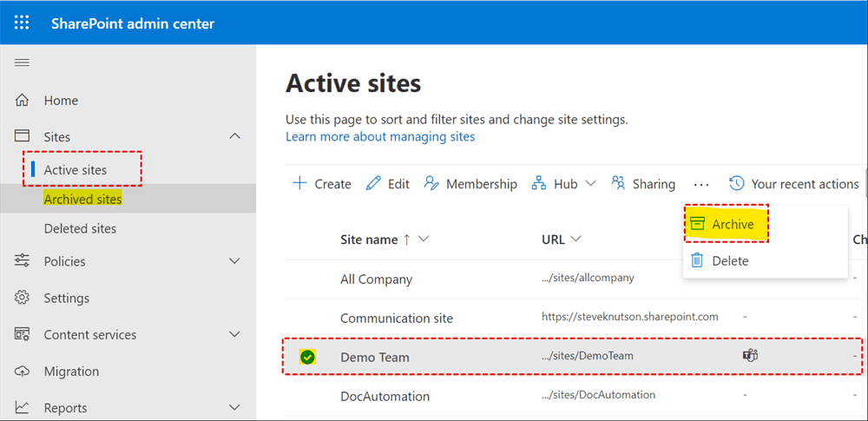Collapse the Sites section chevron
The image size is (868, 421).
click(x=234, y=137)
